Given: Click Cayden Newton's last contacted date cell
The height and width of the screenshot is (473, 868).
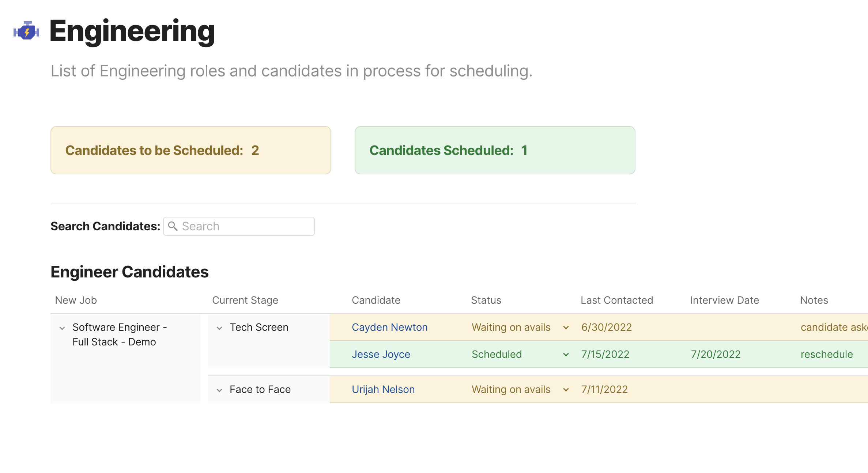Looking at the screenshot, I should click(607, 328).
